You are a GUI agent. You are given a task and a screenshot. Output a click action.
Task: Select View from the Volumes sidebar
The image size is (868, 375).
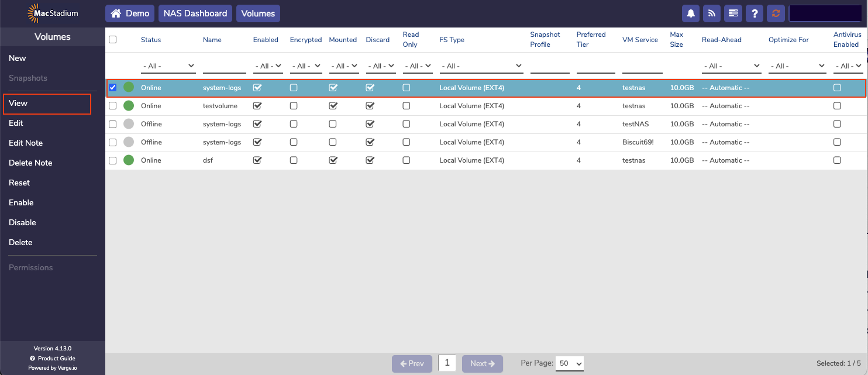tap(18, 102)
